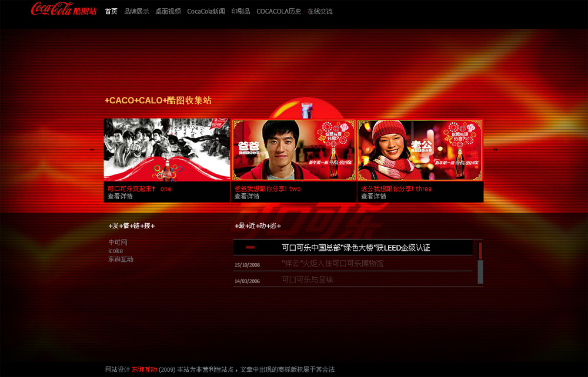Open the 可口可乐与足球 news item
The width and height of the screenshot is (588, 377).
coord(307,280)
